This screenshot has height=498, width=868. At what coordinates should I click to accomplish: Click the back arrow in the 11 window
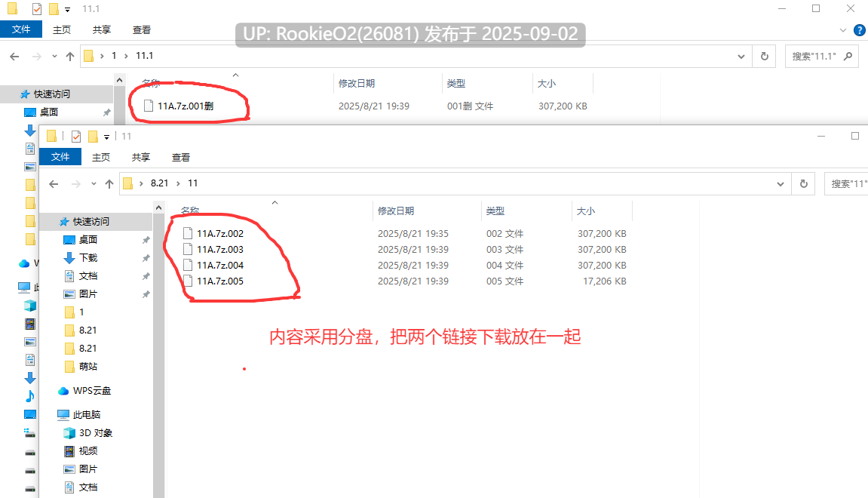[54, 183]
